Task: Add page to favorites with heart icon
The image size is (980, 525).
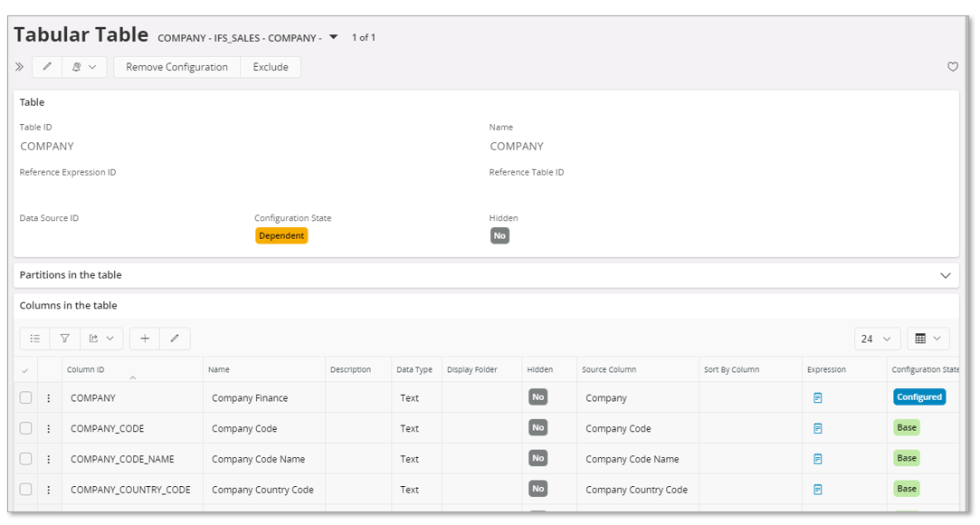Action: pos(952,67)
